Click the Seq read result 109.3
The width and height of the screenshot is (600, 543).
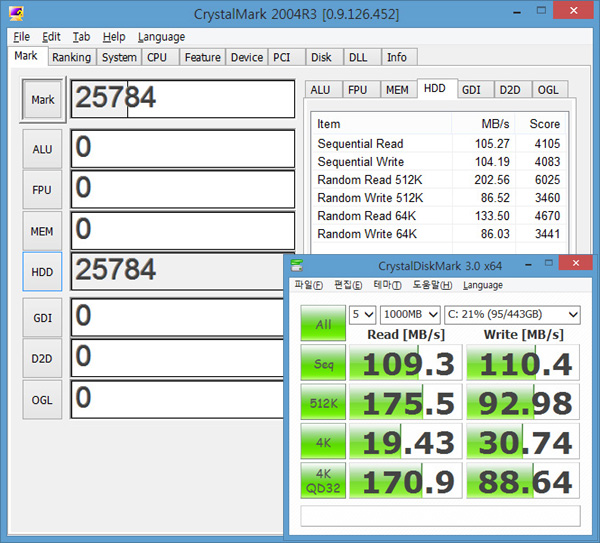pos(406,363)
